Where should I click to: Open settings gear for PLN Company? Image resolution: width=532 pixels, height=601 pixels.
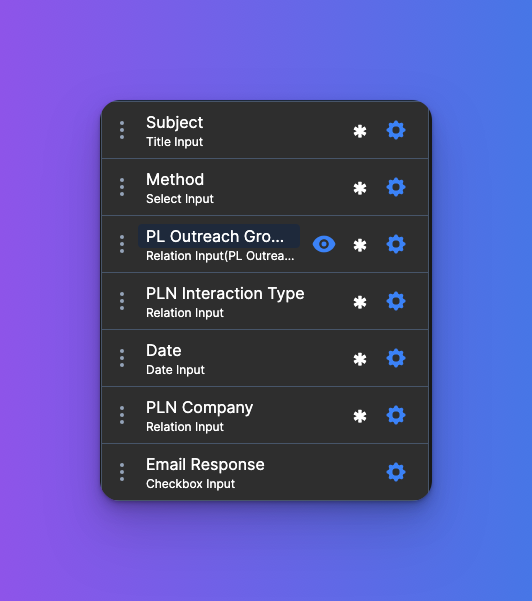pyautogui.click(x=396, y=415)
